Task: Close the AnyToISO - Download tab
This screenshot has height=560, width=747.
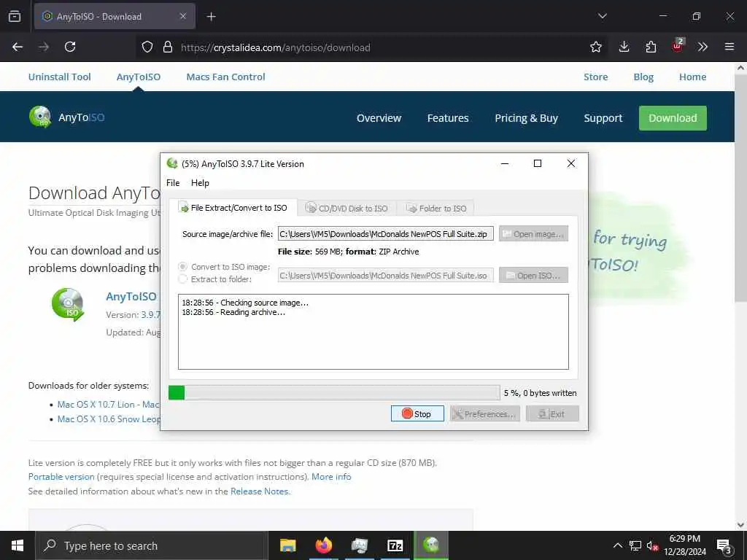Action: pyautogui.click(x=183, y=16)
